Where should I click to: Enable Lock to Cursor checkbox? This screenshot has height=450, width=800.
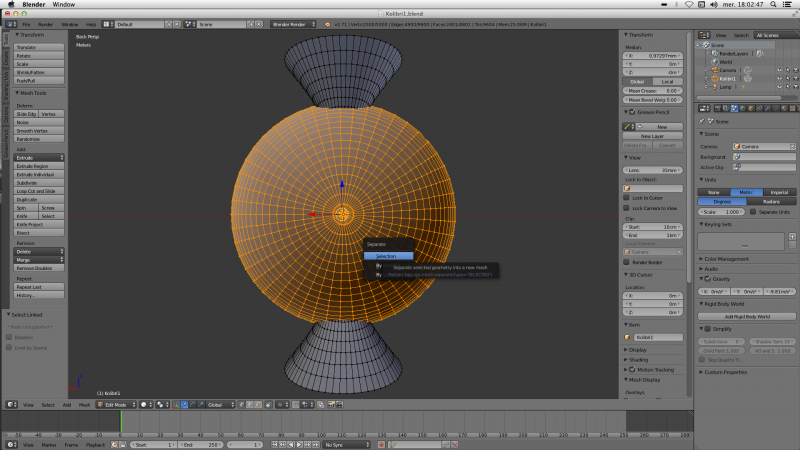coord(626,197)
